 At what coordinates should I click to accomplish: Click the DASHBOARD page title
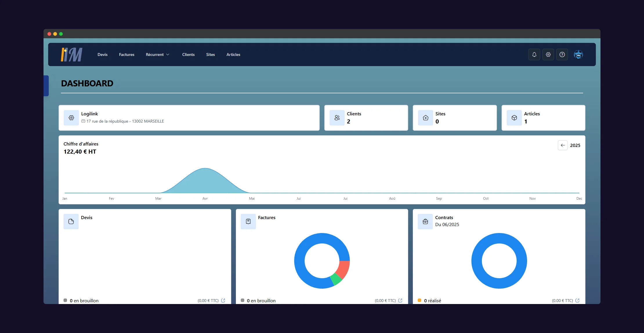click(x=87, y=83)
